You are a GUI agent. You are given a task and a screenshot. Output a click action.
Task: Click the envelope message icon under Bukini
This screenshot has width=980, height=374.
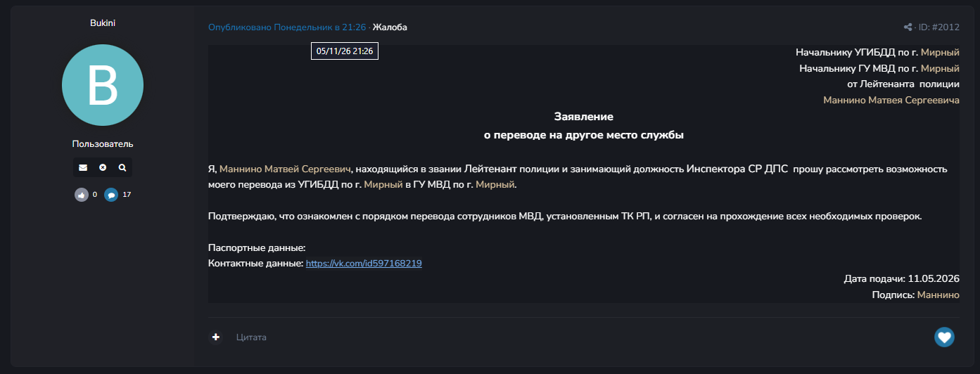tap(83, 167)
